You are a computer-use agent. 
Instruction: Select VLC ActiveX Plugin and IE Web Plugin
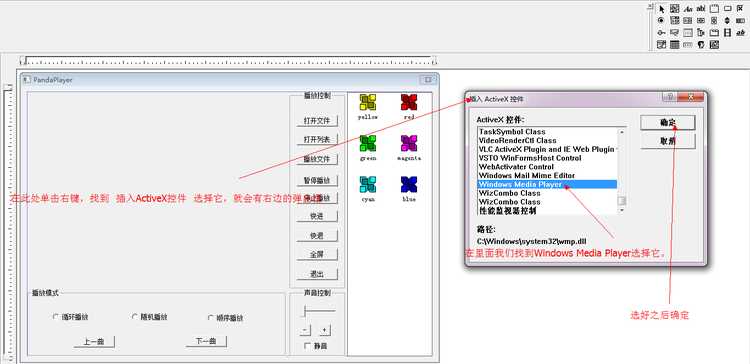click(547, 149)
